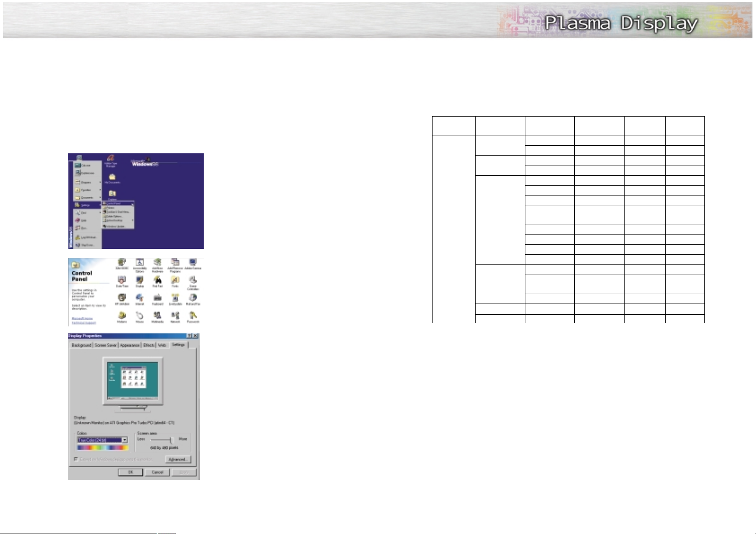This screenshot has width=756, height=534.
Task: Select Log Off in the Start menu
Action: pos(87,237)
